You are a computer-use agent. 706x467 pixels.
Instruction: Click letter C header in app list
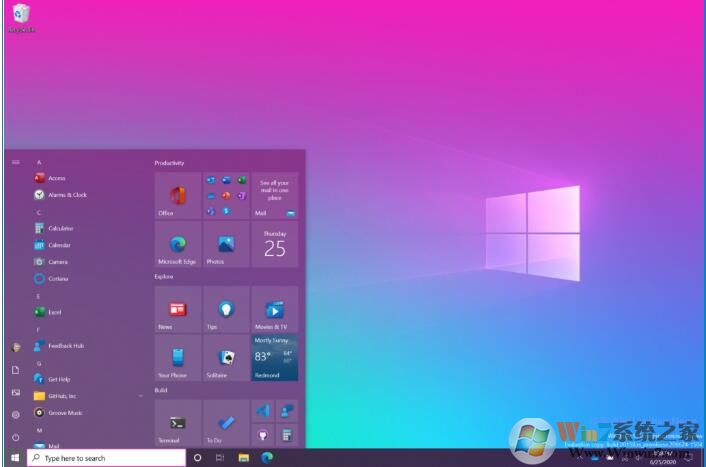pyautogui.click(x=38, y=212)
